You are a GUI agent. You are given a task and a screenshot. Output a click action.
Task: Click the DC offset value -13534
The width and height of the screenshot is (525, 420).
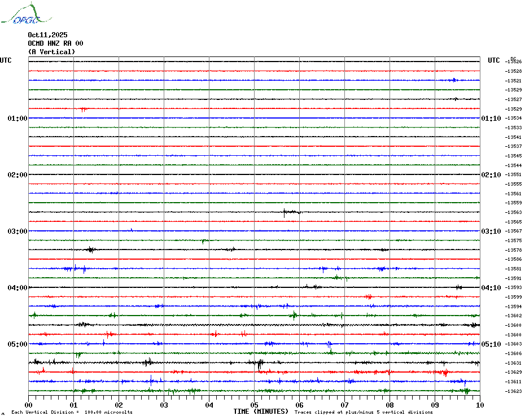point(513,118)
